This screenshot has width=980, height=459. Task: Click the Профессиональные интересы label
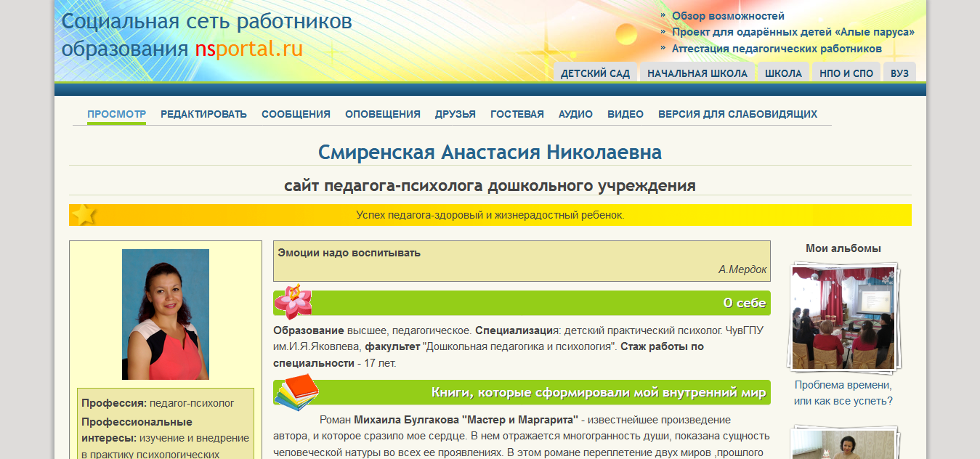137,430
